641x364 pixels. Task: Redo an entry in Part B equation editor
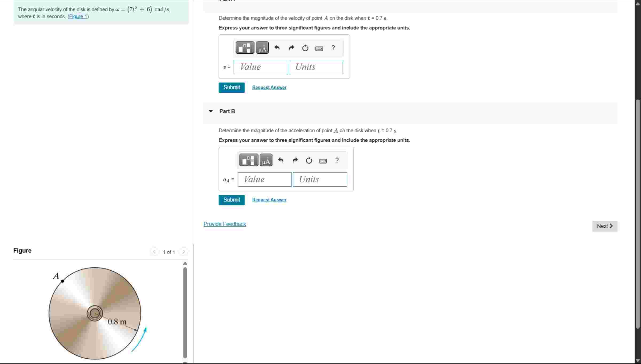[x=295, y=160]
